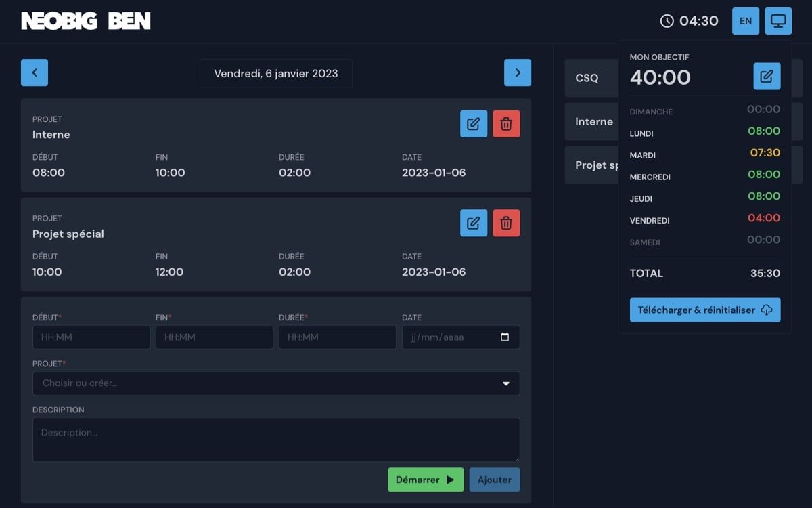Click the monitor display icon button
Screen dimensions: 812x508
[778, 21]
